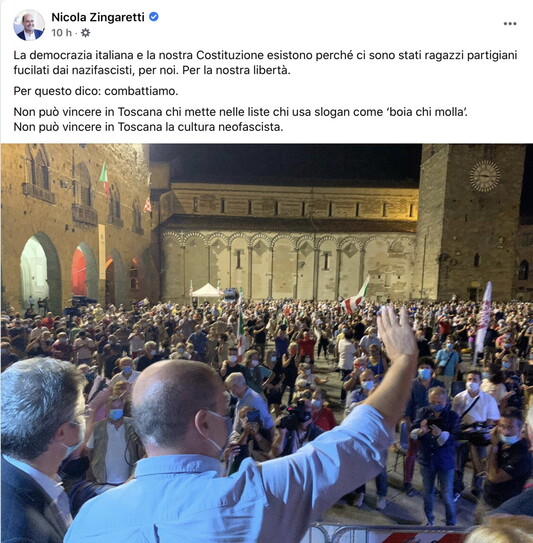Click the white gazebo tent in piazza

(207, 291)
